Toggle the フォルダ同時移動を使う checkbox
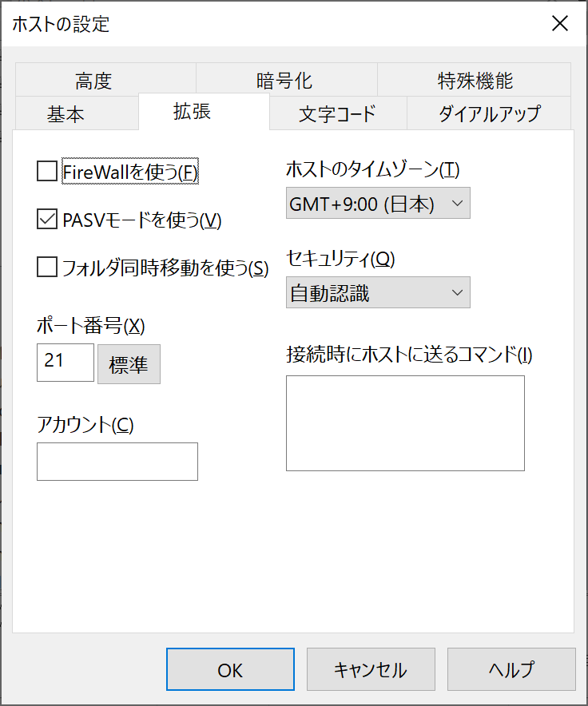This screenshot has height=706, width=588. [47, 267]
